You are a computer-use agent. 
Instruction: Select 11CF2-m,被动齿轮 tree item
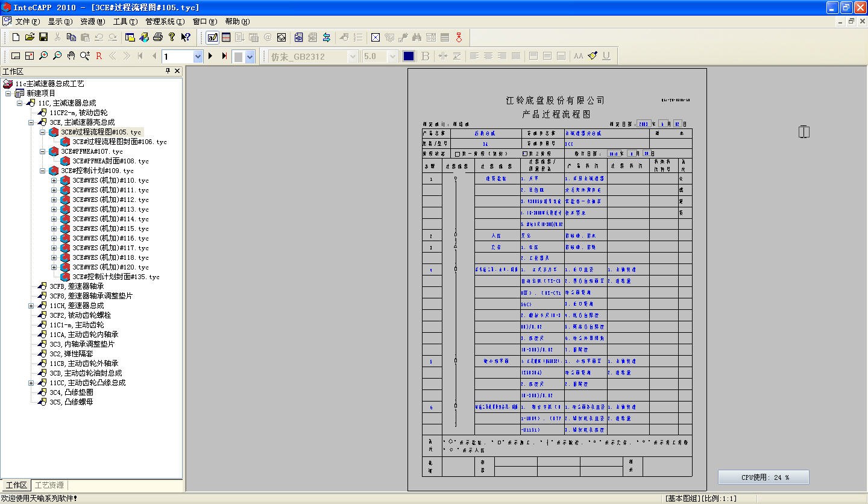[78, 113]
